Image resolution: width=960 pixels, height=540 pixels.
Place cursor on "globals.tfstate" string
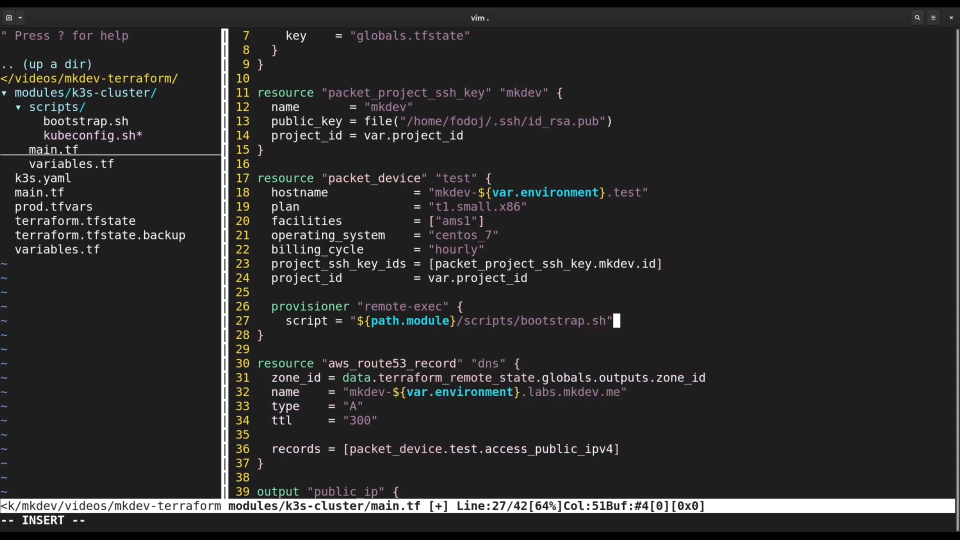tap(410, 36)
